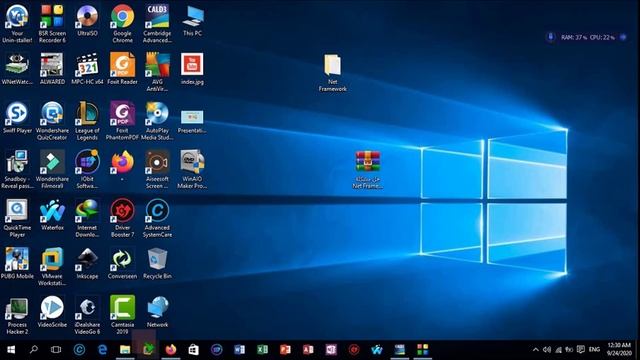Select the Converseen desktop icon

tap(122, 263)
